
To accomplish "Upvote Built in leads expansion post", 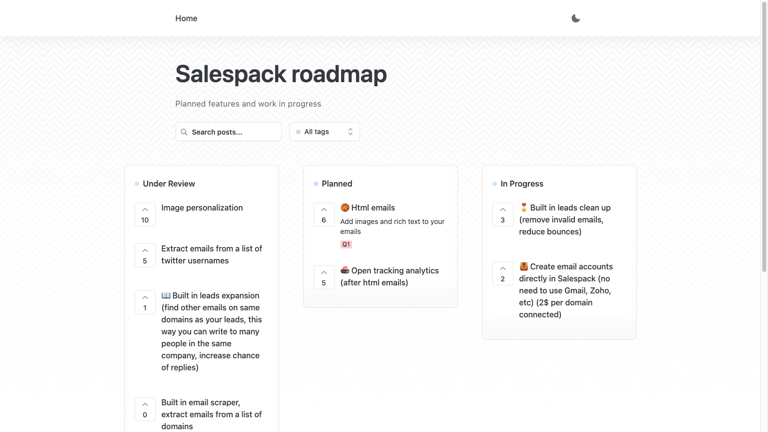I will (x=145, y=302).
